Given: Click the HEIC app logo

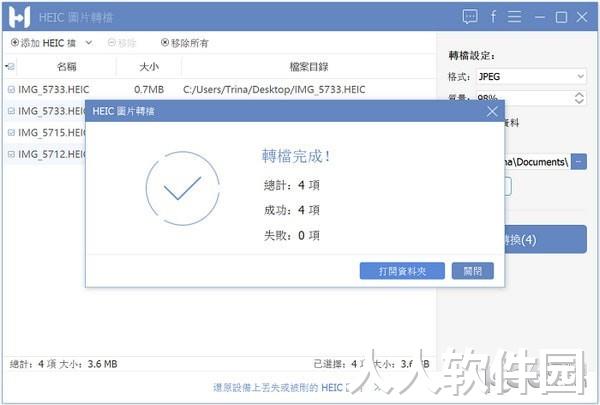Looking at the screenshot, I should pos(19,16).
